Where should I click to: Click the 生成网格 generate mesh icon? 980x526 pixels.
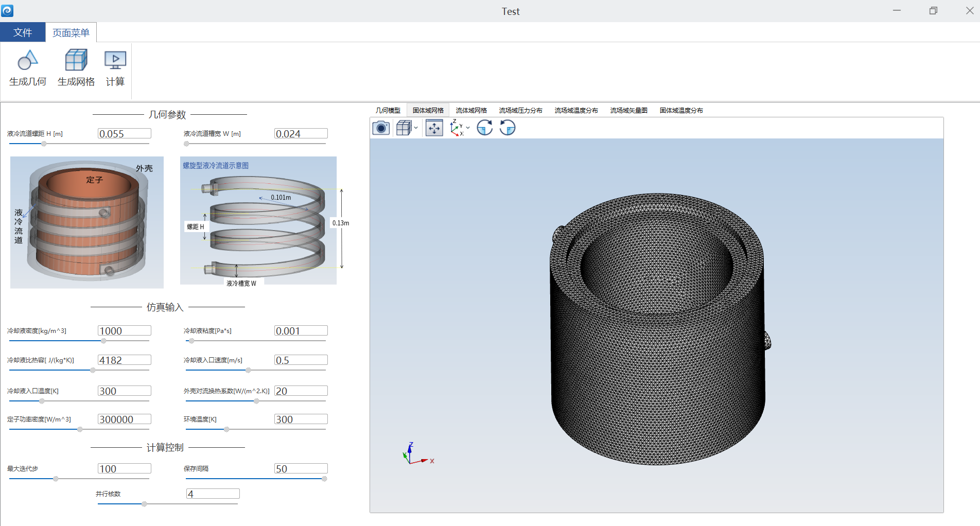(76, 61)
